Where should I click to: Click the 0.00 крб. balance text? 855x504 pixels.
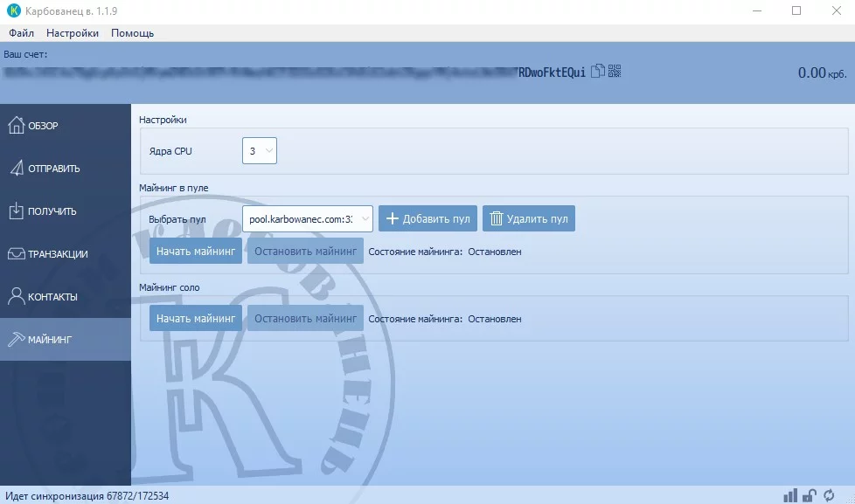pos(823,73)
